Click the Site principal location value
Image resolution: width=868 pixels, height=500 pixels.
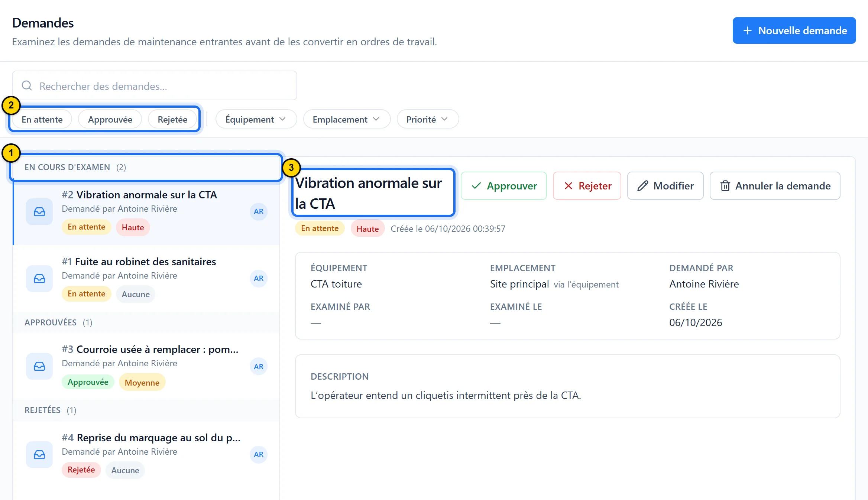coord(519,284)
